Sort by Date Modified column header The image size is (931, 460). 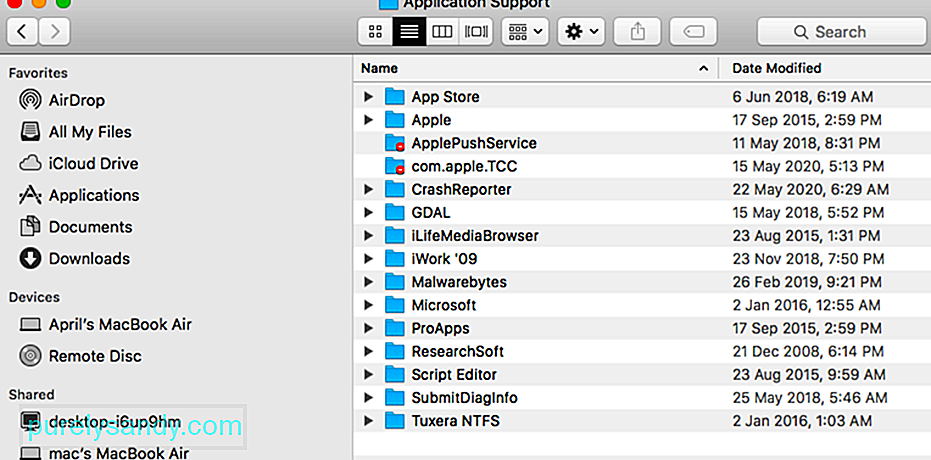(x=825, y=68)
